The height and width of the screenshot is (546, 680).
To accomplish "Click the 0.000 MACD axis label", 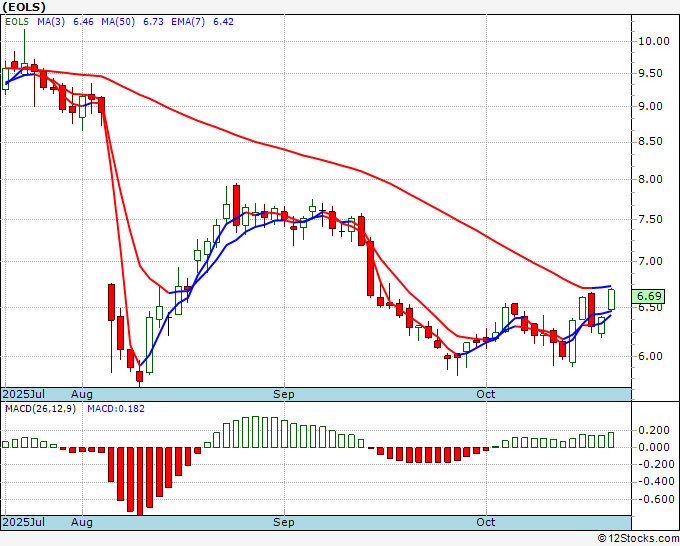I will (654, 447).
